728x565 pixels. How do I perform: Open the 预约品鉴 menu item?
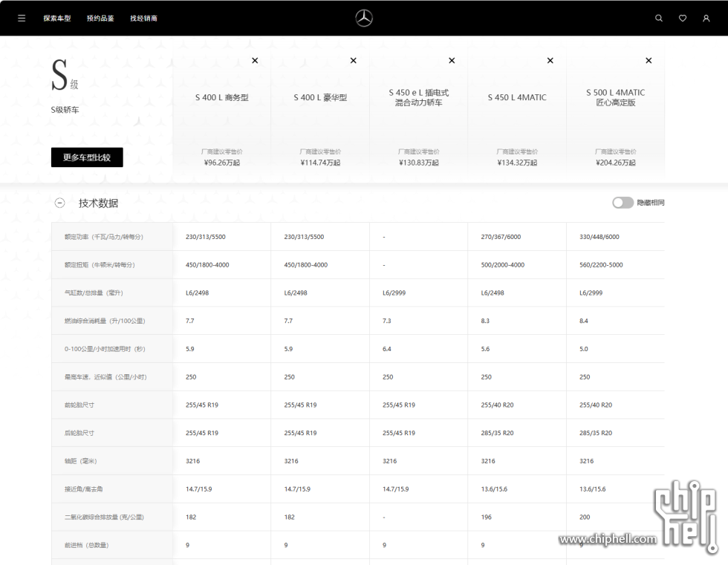click(x=100, y=18)
